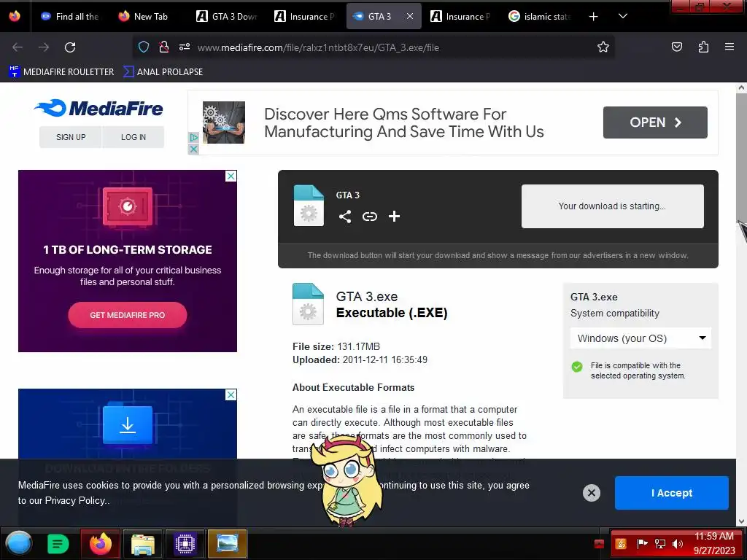
Task: Click the Your download is starting button
Action: point(612,206)
